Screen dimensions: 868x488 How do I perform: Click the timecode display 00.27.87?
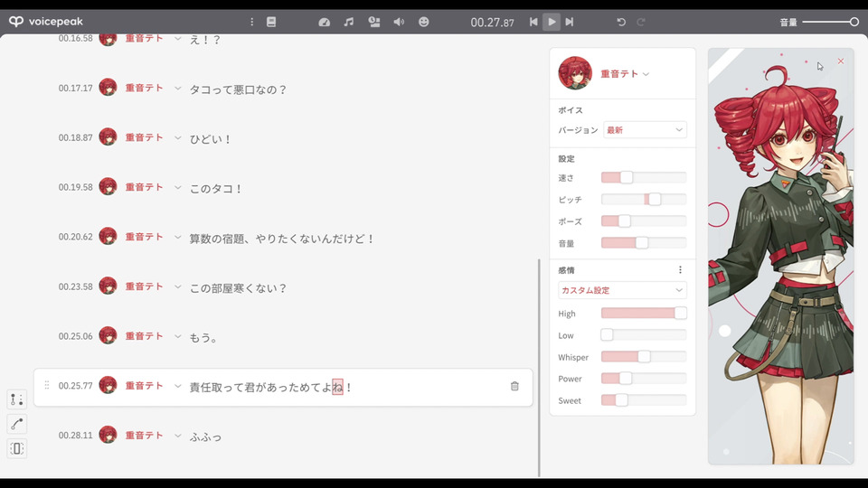[x=492, y=23]
